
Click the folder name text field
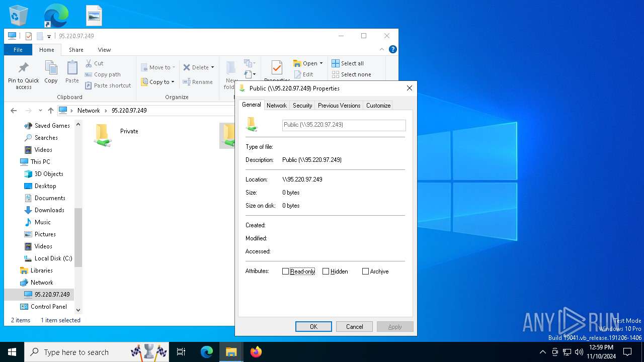click(x=344, y=125)
